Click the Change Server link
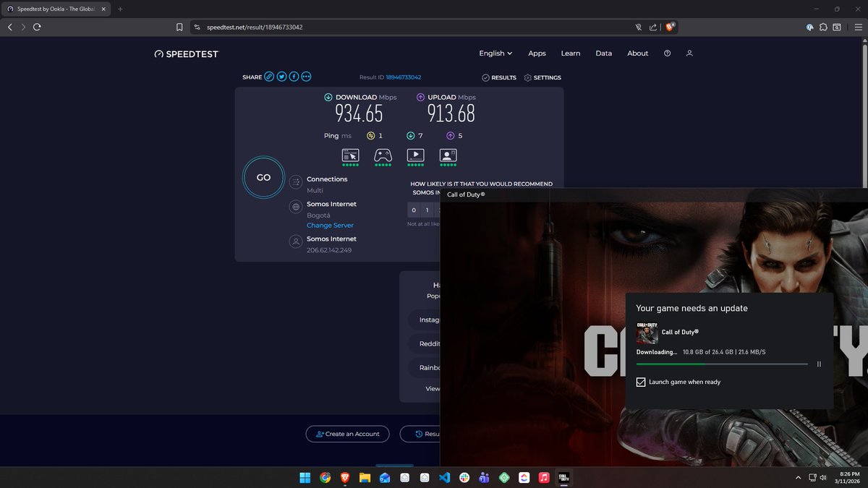This screenshot has height=488, width=868. (330, 226)
